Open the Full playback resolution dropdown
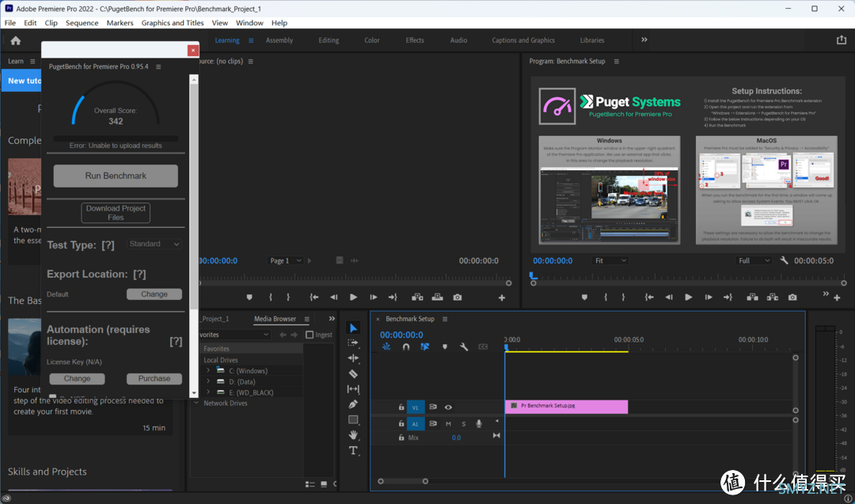Viewport: 855px width, 504px height. pos(754,260)
